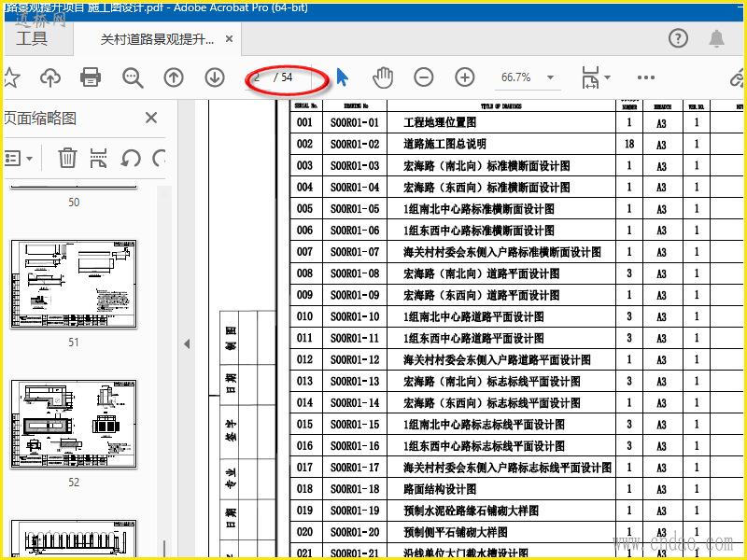Click the cloud upload icon
This screenshot has width=747, height=560.
[50, 77]
